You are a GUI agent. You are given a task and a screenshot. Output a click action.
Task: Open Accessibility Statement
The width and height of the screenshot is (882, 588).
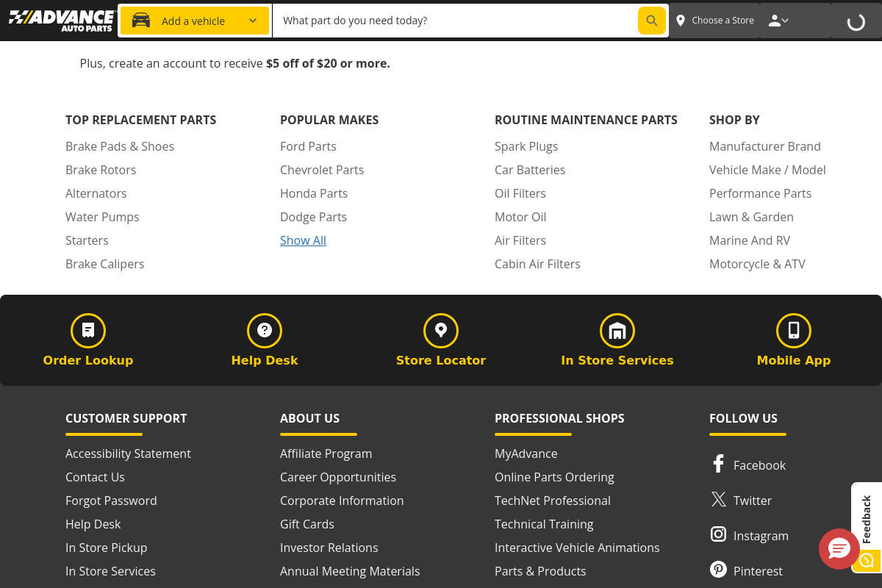[x=128, y=453]
